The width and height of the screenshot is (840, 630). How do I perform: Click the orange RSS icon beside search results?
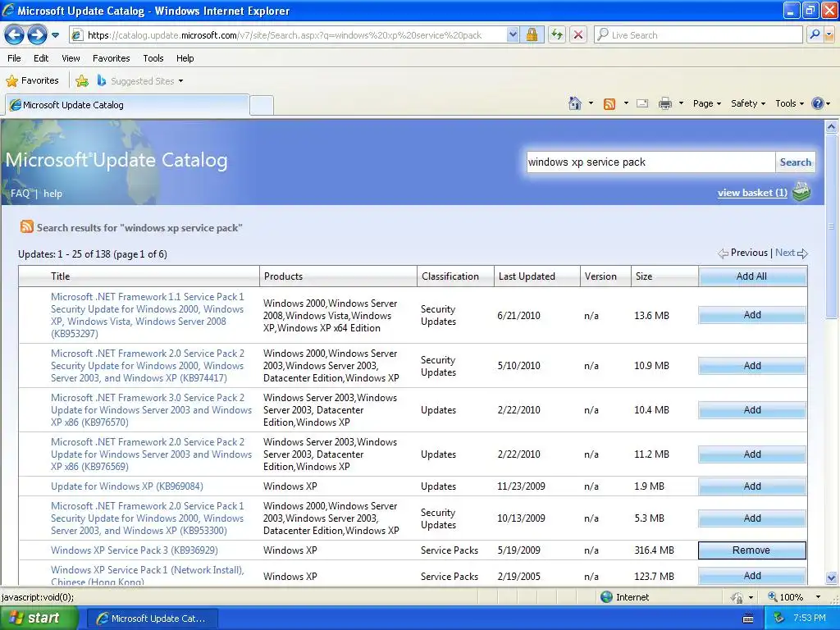[27, 226]
